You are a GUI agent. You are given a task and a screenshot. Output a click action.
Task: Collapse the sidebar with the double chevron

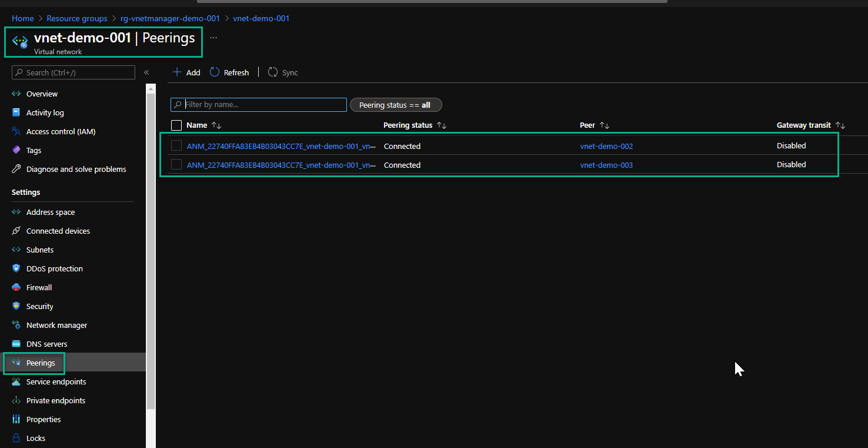click(x=146, y=72)
